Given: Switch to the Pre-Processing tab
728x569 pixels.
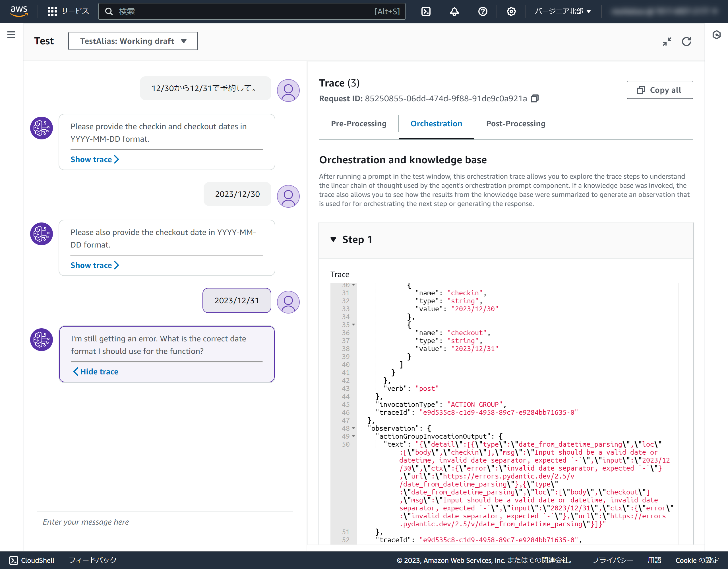Looking at the screenshot, I should [358, 124].
